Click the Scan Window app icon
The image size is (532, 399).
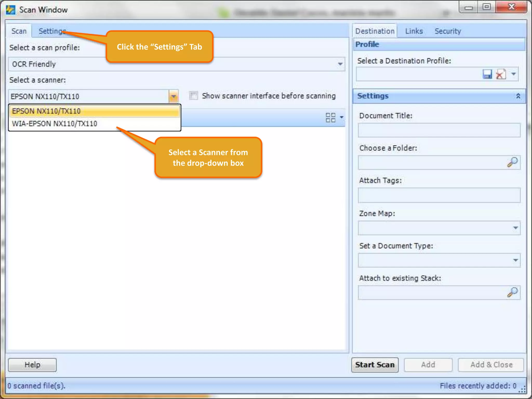(11, 10)
